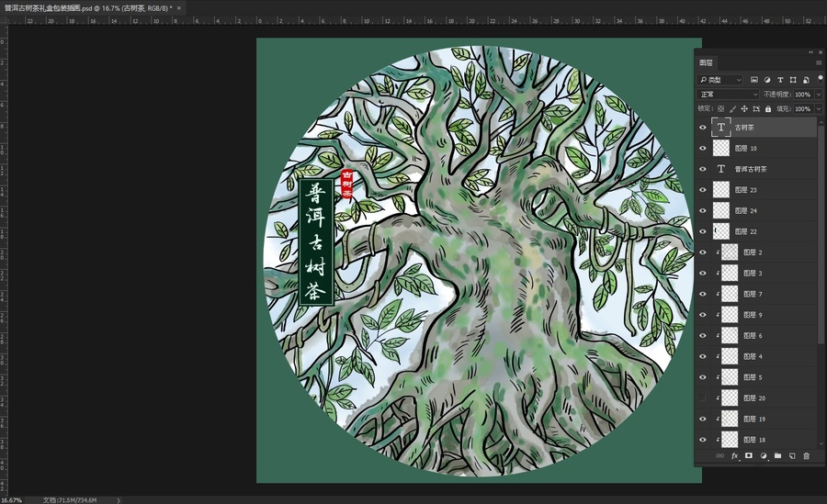Select layer 图层 5
Viewport: 827px width, 504px height.
pos(764,377)
